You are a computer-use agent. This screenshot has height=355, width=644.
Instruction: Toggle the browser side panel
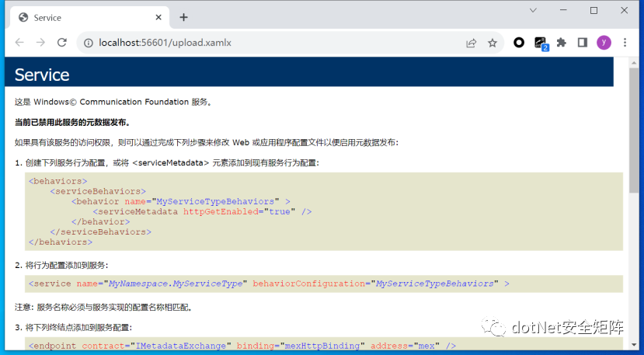coord(583,42)
